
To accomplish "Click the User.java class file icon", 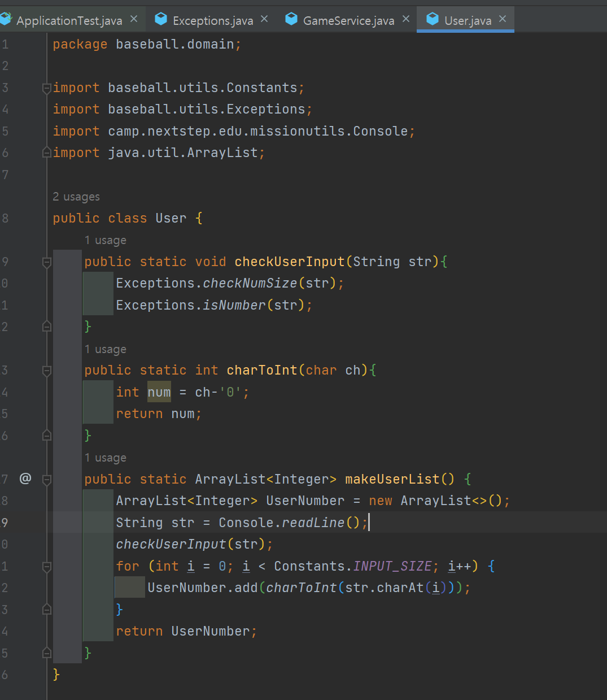I will coord(433,19).
